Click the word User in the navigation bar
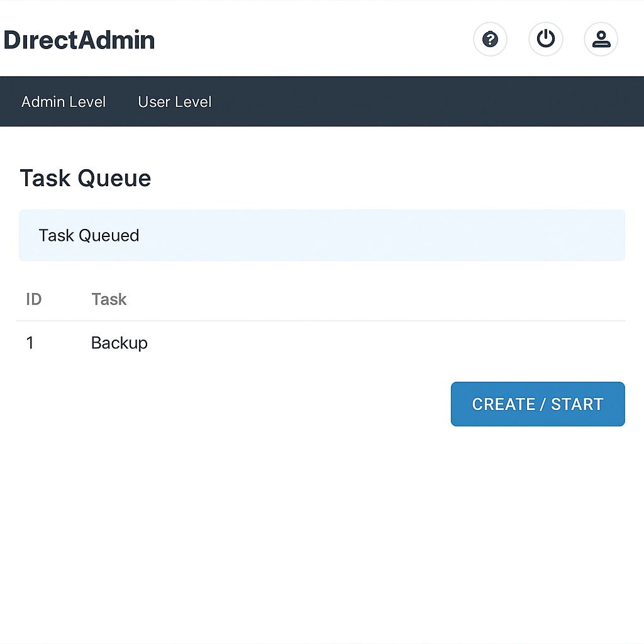This screenshot has width=644, height=644. click(x=152, y=102)
